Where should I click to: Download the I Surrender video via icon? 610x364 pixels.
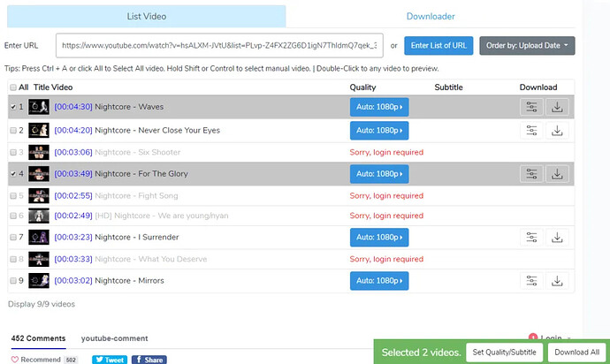tap(558, 238)
